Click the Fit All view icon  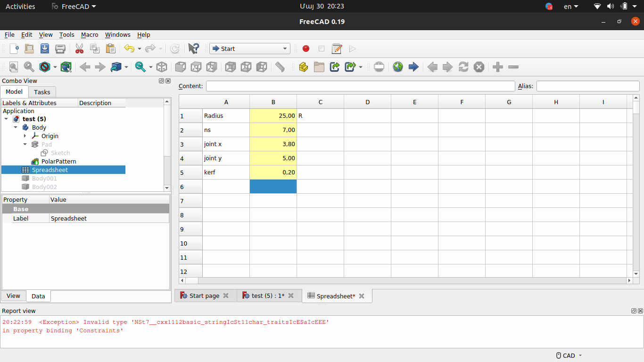point(14,67)
